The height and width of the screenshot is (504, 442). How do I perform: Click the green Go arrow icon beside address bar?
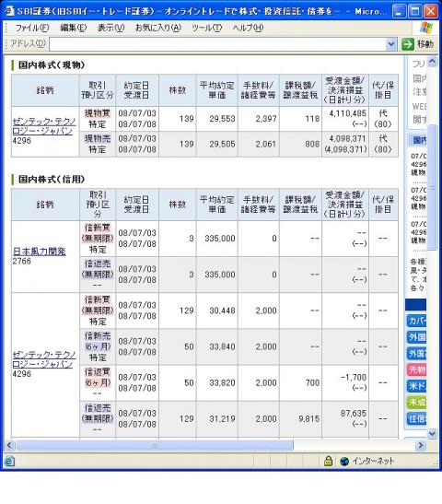[x=408, y=44]
